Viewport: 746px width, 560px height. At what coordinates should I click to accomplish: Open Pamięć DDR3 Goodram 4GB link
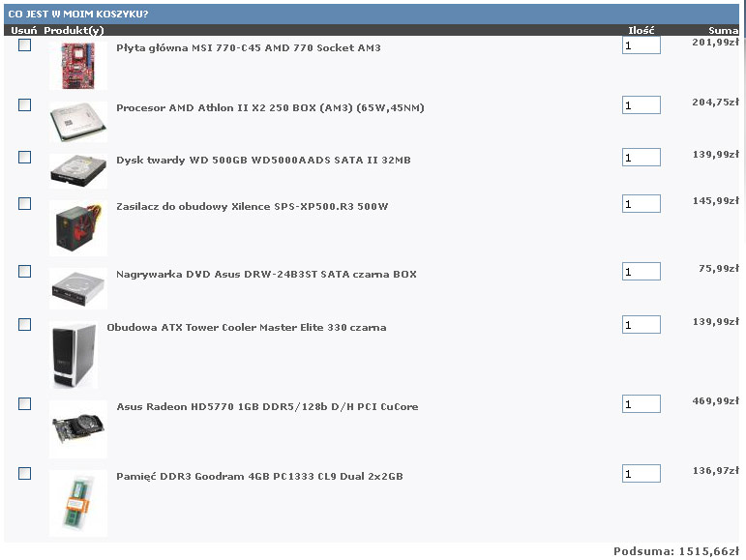coord(259,476)
